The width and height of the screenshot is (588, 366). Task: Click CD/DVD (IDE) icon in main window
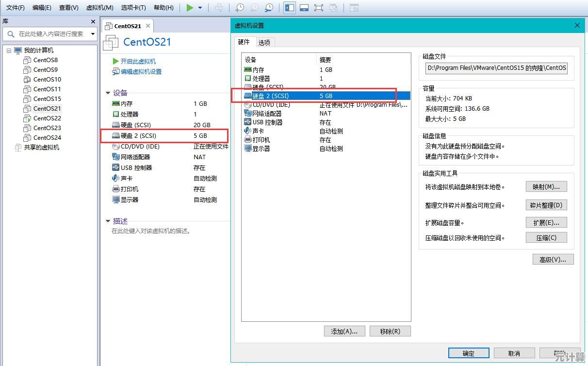[115, 146]
